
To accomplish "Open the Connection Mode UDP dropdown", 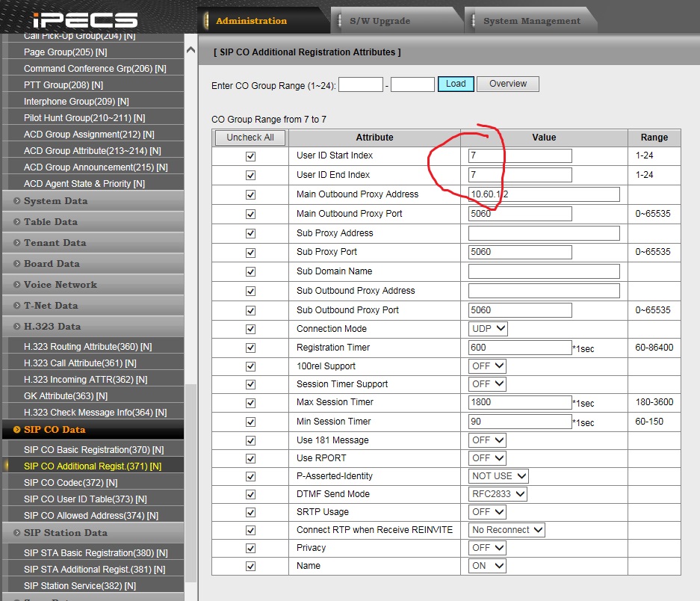I will pyautogui.click(x=489, y=329).
